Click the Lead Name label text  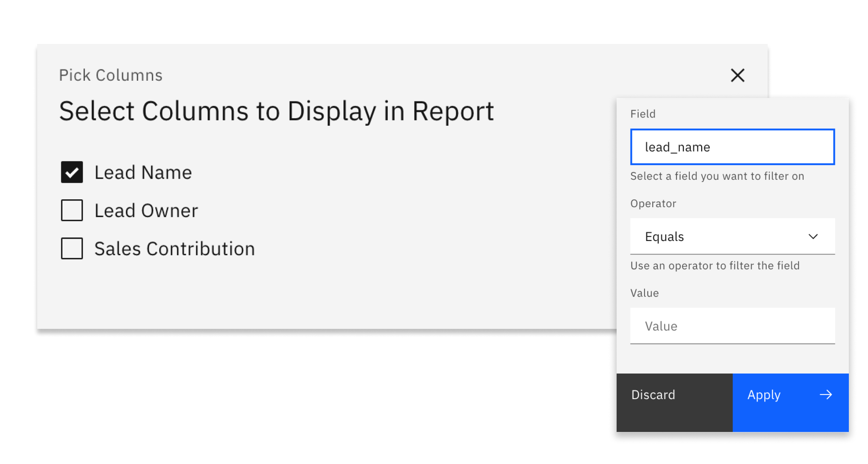143,173
